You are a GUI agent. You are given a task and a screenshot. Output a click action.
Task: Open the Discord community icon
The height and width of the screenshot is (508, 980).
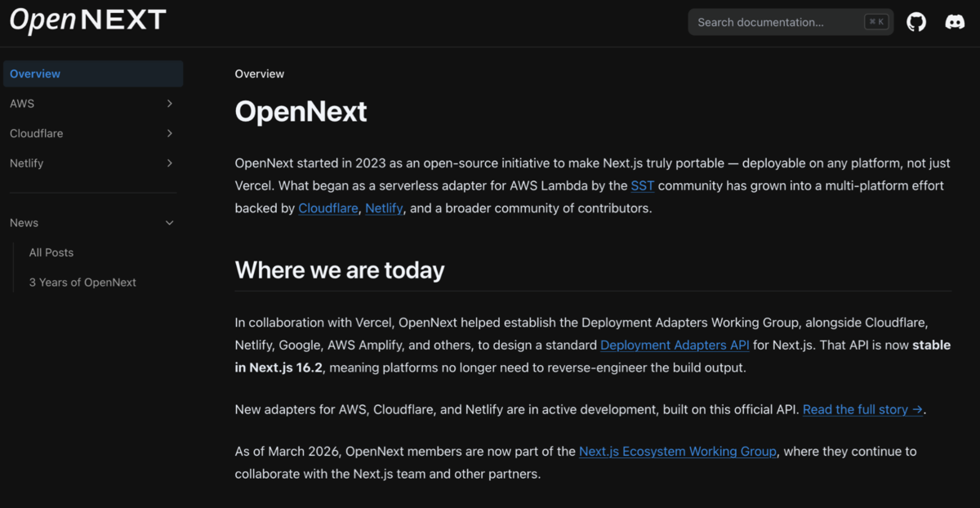coord(955,22)
